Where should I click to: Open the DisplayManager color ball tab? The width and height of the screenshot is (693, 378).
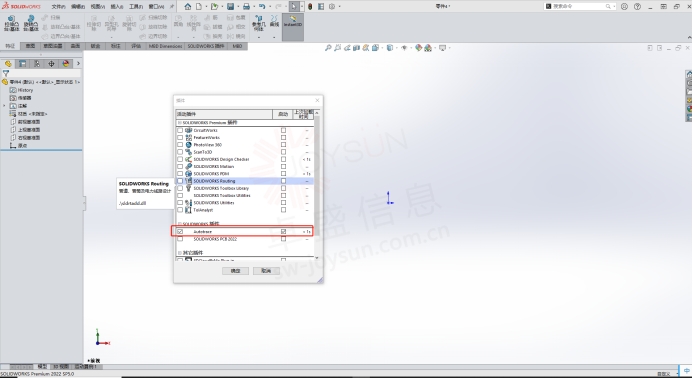click(66, 64)
